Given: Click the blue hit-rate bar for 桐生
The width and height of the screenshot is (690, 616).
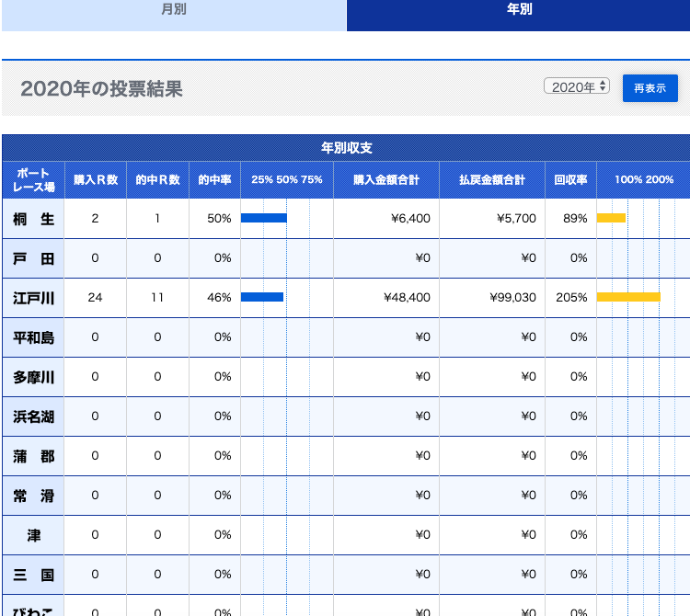Looking at the screenshot, I should click(x=264, y=218).
